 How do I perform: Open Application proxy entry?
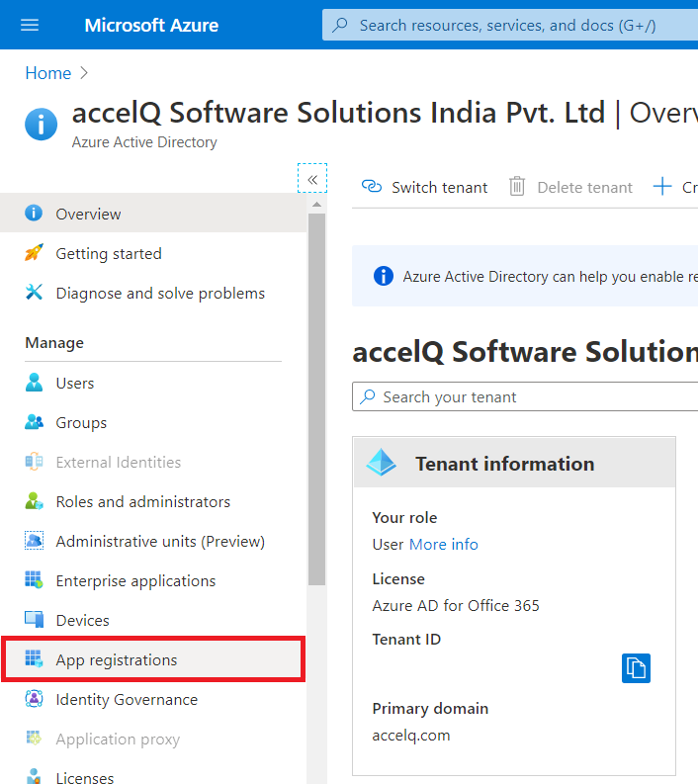coord(153,739)
